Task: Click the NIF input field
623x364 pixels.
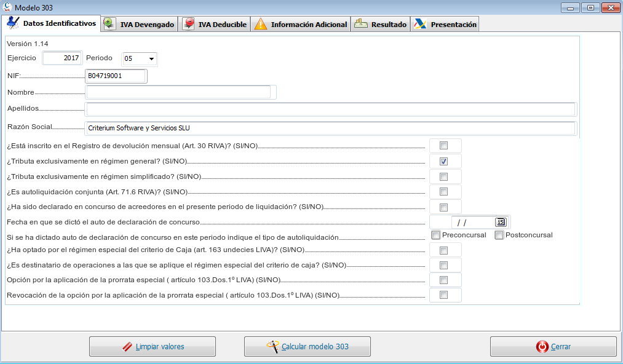Action: click(116, 76)
